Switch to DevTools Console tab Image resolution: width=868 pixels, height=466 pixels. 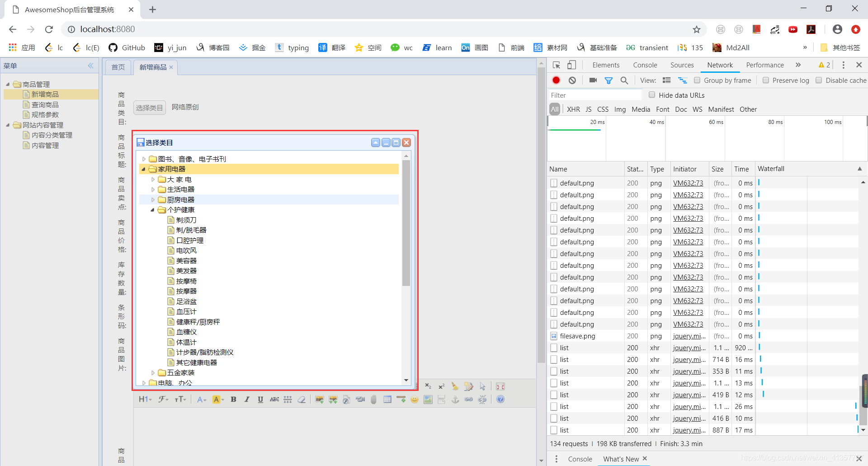tap(645, 65)
